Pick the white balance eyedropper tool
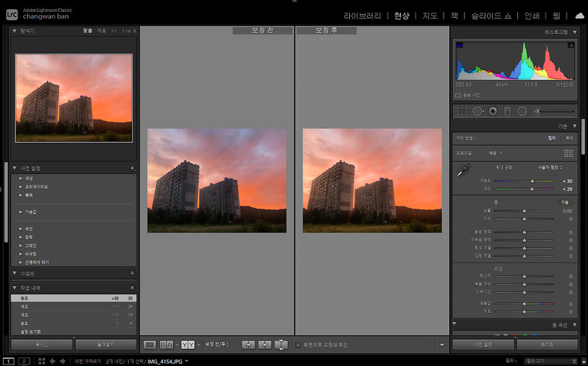The width and height of the screenshot is (588, 366). (463, 170)
